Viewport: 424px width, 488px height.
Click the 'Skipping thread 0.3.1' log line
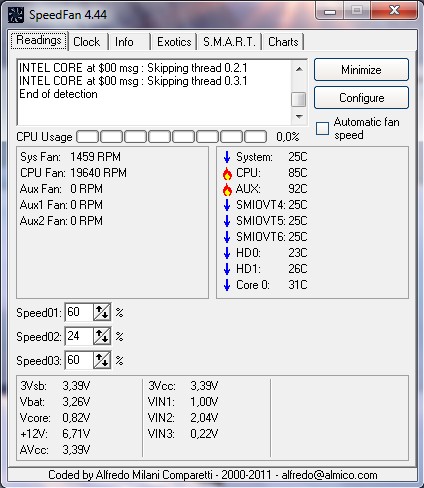point(133,81)
